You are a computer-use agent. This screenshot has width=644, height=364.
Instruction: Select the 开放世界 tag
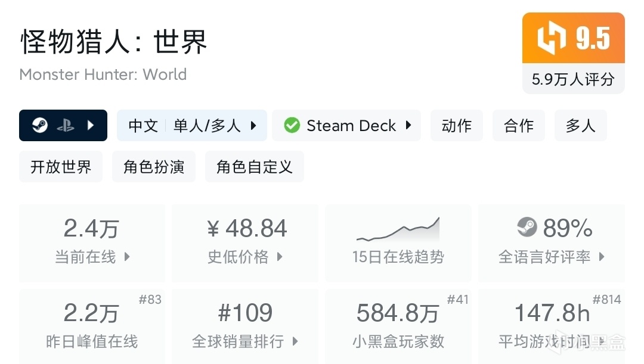pyautogui.click(x=61, y=167)
